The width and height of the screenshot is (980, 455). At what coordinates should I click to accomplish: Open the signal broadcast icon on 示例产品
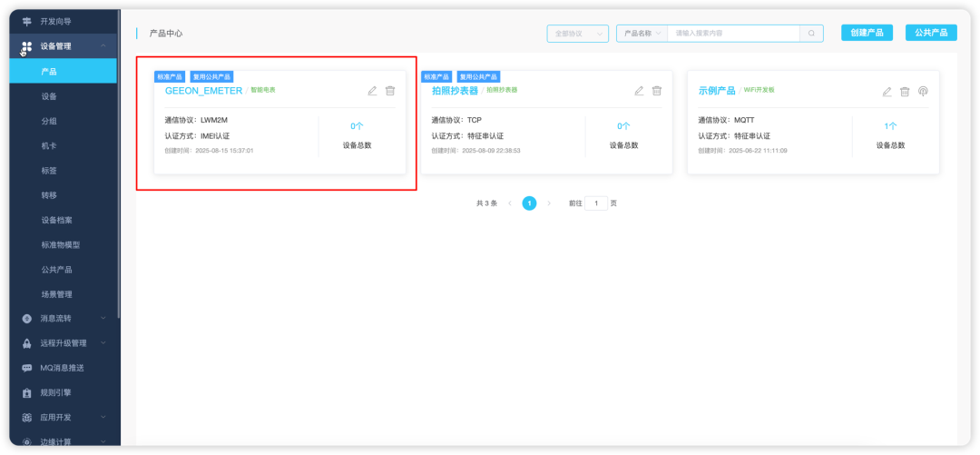[x=923, y=92]
